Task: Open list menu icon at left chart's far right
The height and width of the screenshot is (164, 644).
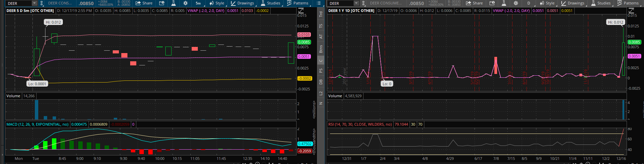Action: 319,3
